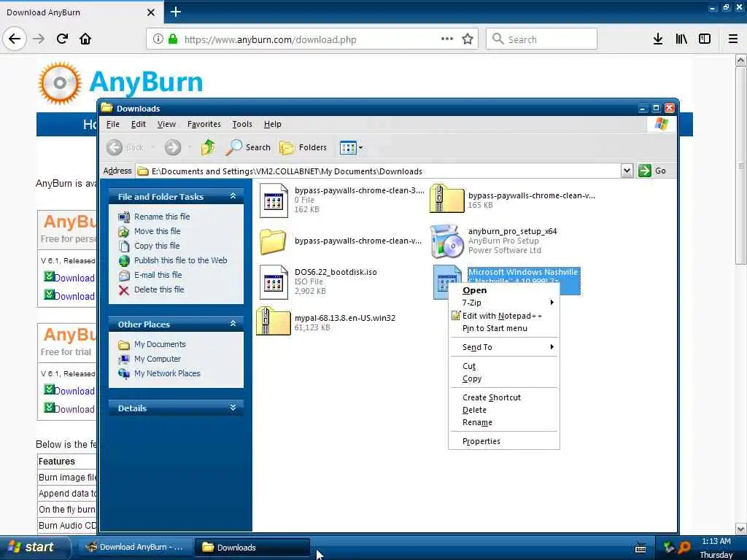Open a new Firefox tab
This screenshot has height=560, width=747.
click(x=176, y=12)
